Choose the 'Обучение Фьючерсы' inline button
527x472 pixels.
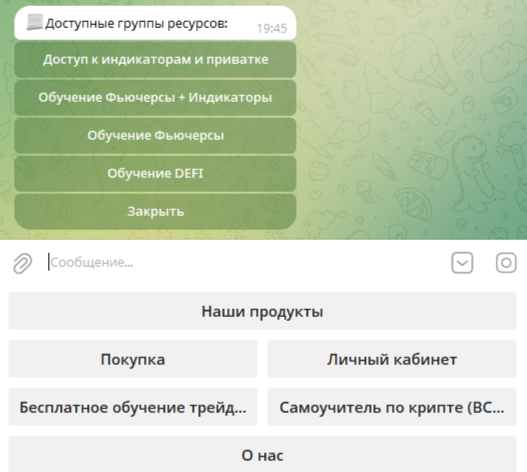click(x=155, y=136)
